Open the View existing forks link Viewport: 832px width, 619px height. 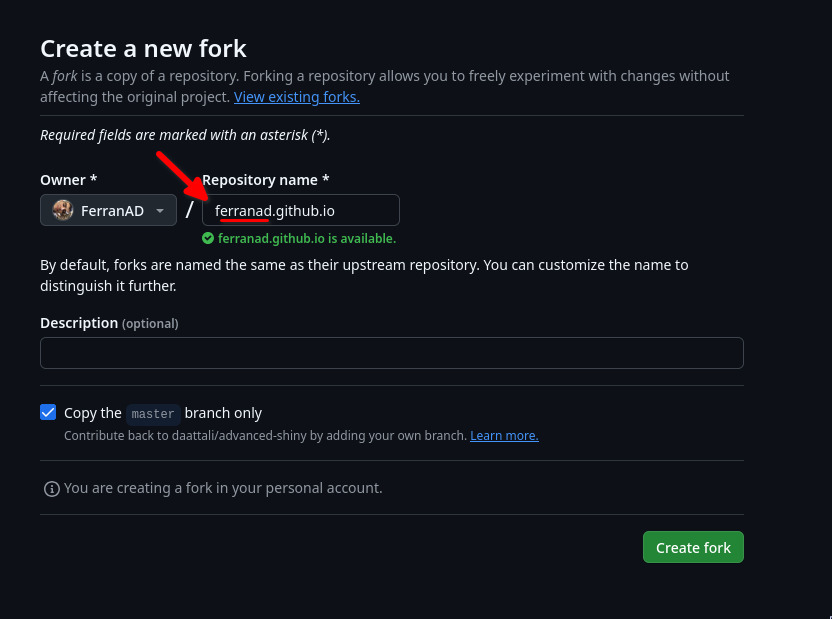pyautogui.click(x=297, y=97)
